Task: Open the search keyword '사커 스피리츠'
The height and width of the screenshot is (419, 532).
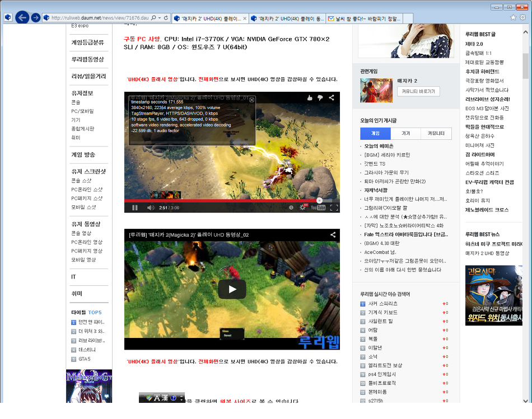Action: click(x=382, y=304)
